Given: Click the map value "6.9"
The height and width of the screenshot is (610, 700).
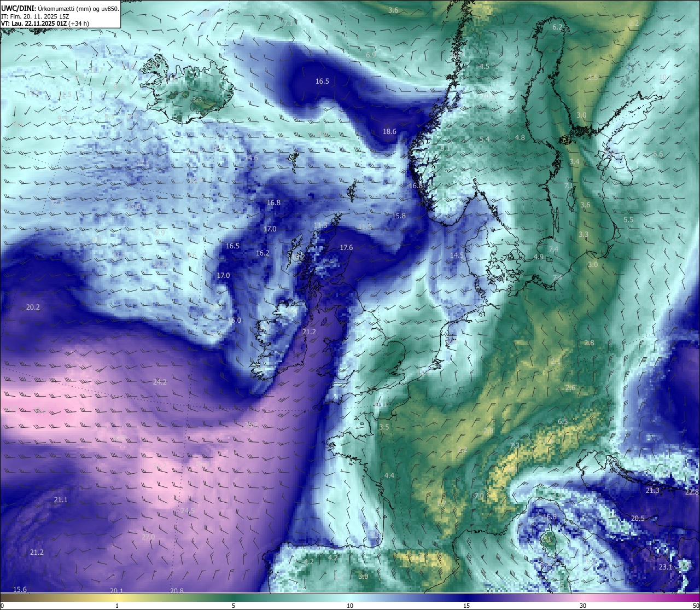Looking at the screenshot, I should coord(371,55).
